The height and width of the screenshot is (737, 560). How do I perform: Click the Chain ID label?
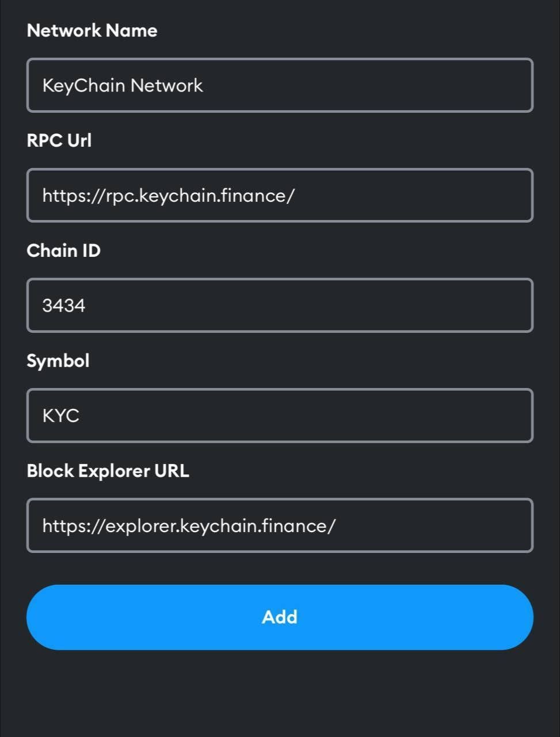[x=63, y=250]
